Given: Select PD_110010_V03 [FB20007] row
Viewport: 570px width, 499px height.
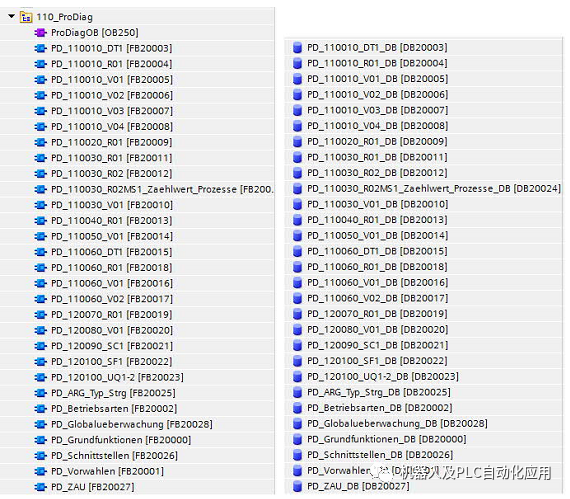Looking at the screenshot, I should pos(112,111).
